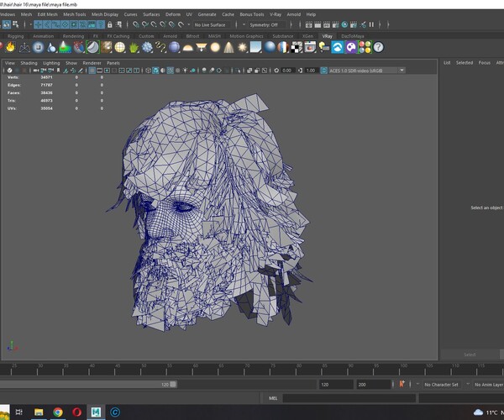Open the Deform menu

pyautogui.click(x=173, y=14)
